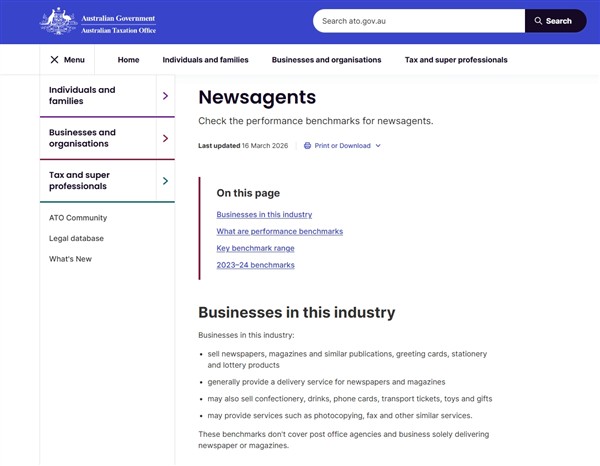Click the Last updated 16 March 2026 text
This screenshot has height=466, width=600.
[243, 146]
